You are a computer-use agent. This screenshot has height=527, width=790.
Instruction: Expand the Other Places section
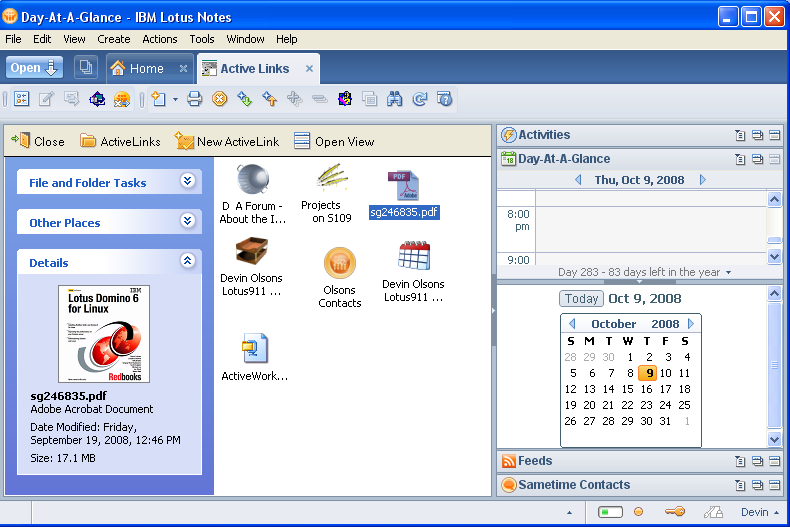pyautogui.click(x=187, y=221)
